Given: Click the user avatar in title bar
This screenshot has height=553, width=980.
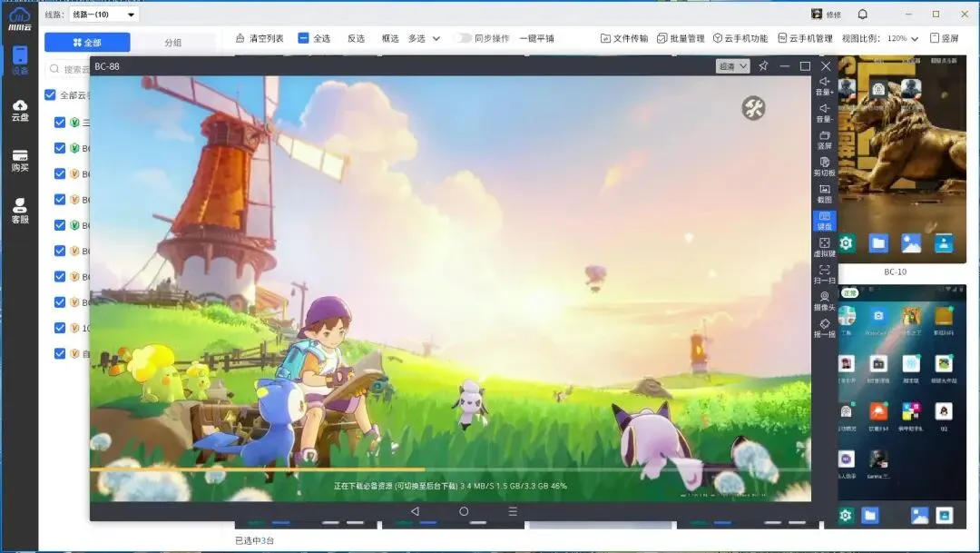Looking at the screenshot, I should pyautogui.click(x=817, y=14).
